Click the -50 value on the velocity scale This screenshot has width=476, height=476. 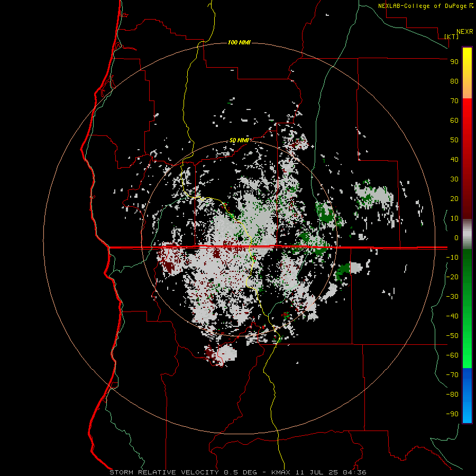452,336
